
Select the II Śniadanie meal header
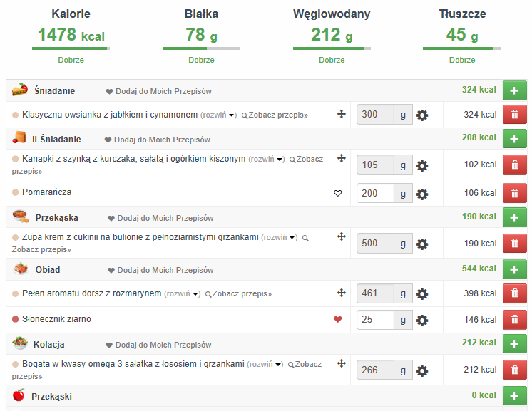point(56,140)
